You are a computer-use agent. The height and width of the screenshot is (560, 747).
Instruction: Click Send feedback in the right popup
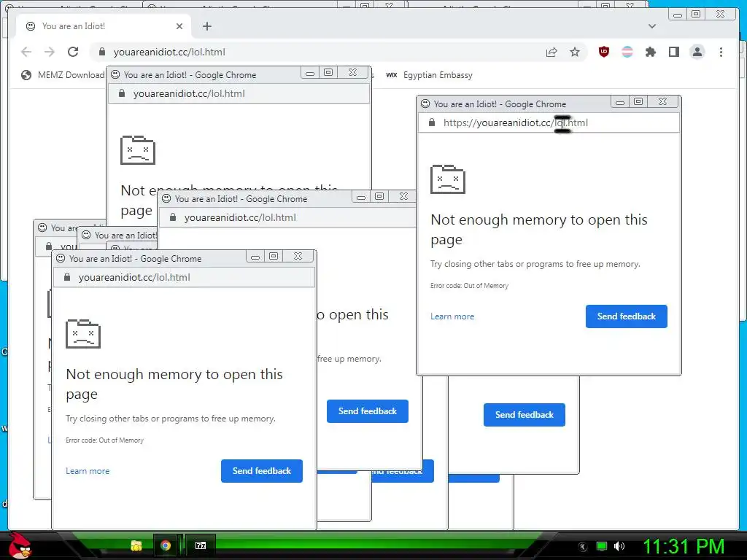(x=627, y=316)
